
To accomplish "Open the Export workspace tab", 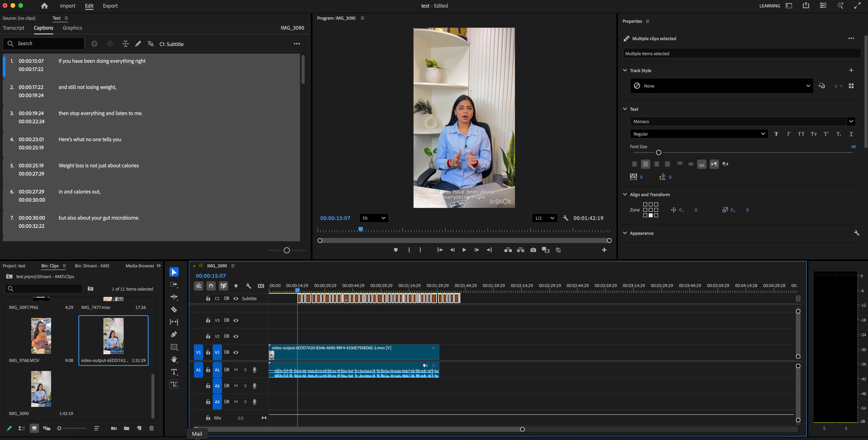I will pos(110,6).
